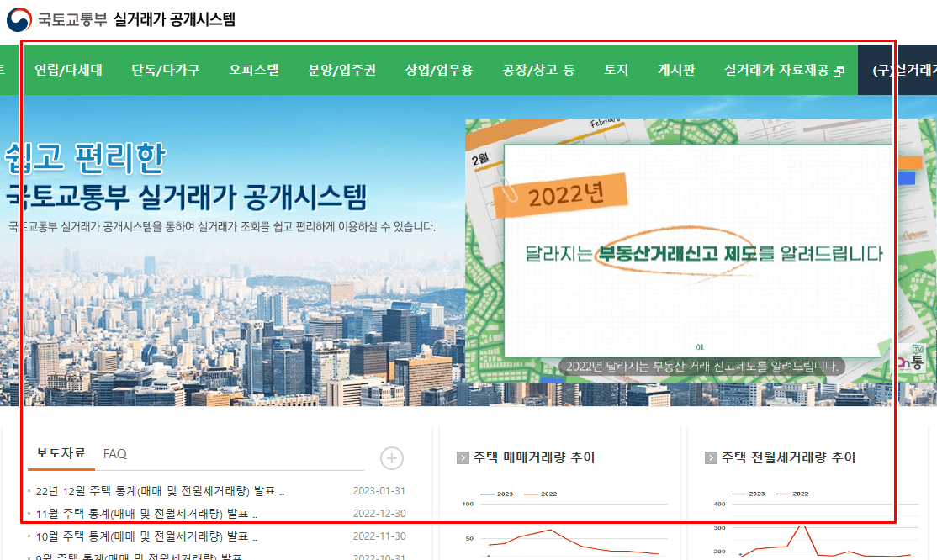Click the new-window icon beside 실거래가 자료제공
The image size is (937, 560).
(839, 71)
